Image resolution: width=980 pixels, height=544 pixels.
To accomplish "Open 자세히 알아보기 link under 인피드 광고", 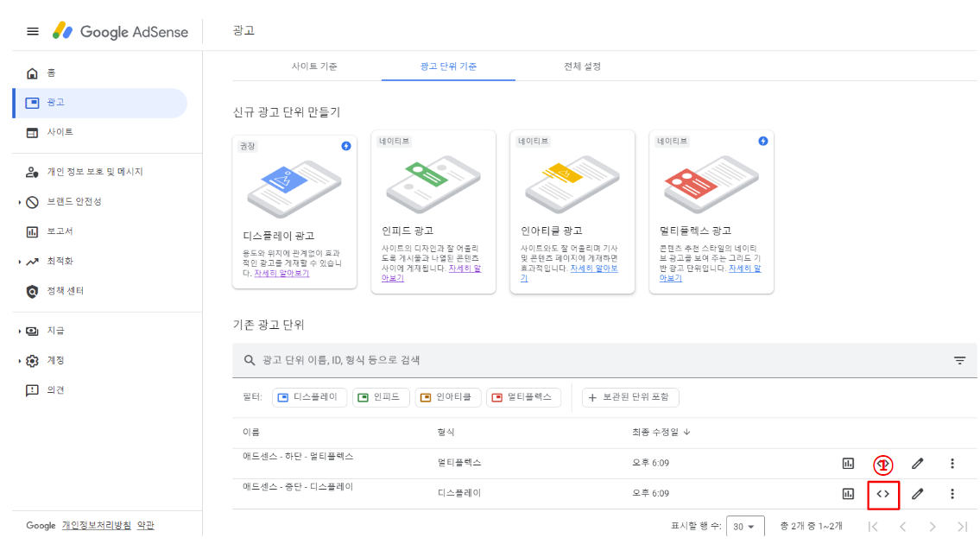I will pos(464,269).
